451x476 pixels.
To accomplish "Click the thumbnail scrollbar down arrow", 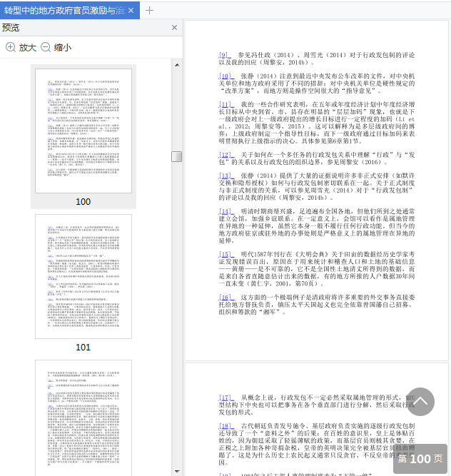I will click(177, 472).
